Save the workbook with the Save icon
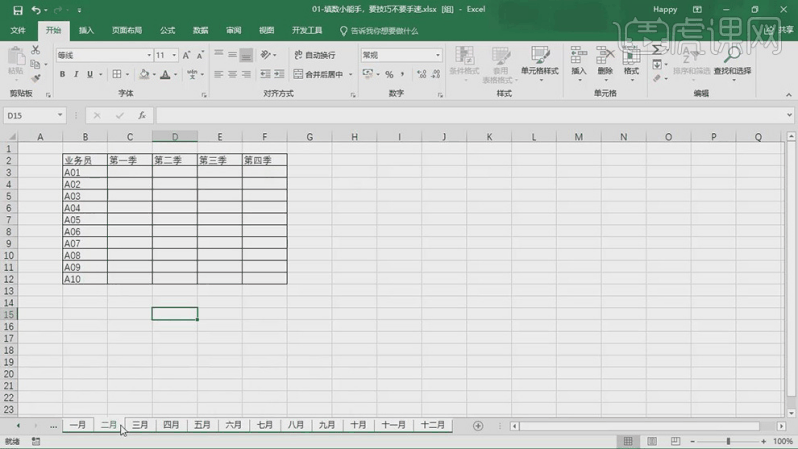 (18, 10)
